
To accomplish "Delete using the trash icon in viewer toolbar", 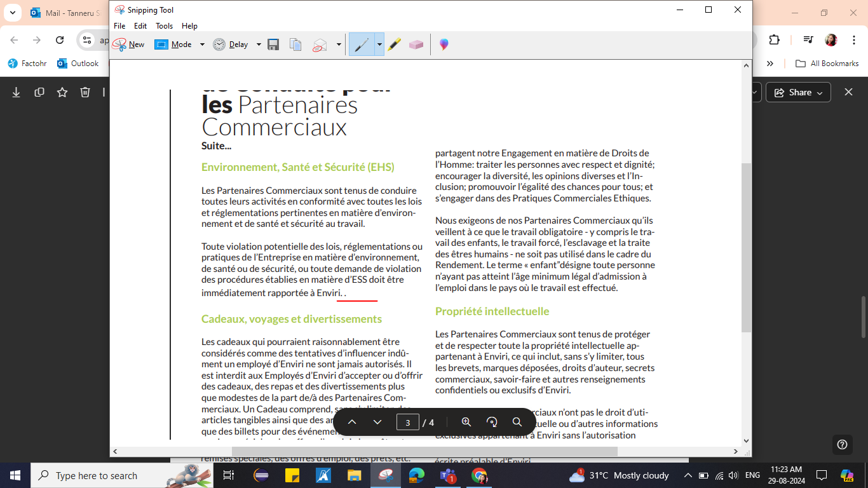I will 85,92.
